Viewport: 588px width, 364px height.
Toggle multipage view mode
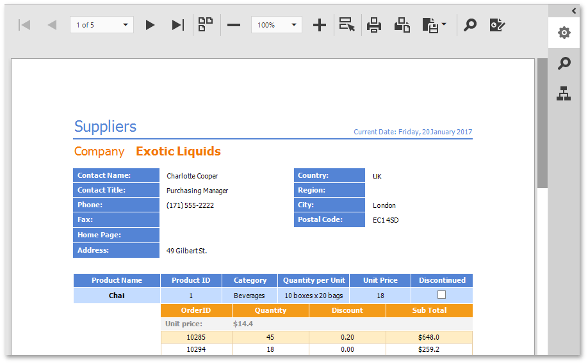206,25
